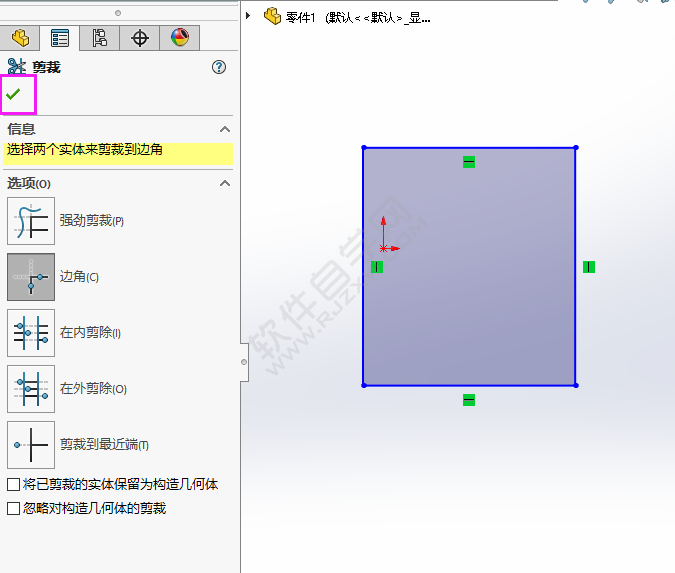Viewport: 675px width, 573px height.
Task: Click the red sketch origin marker
Action: click(383, 248)
